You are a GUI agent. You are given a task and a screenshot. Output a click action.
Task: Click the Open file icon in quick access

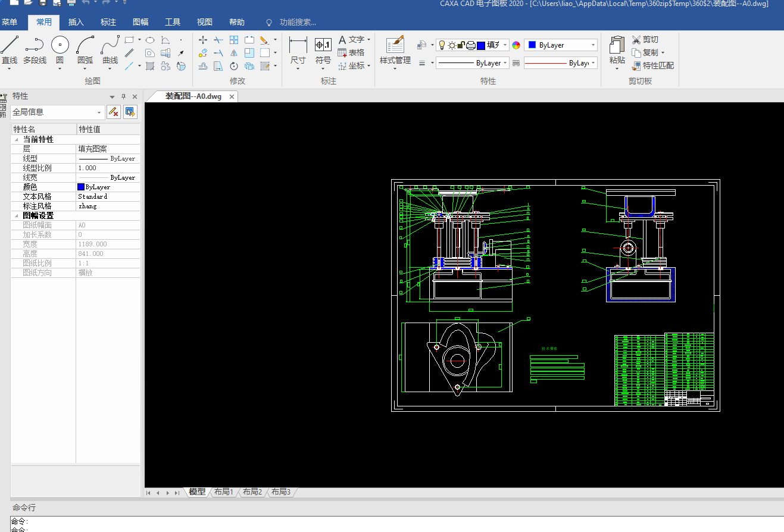click(28, 3)
